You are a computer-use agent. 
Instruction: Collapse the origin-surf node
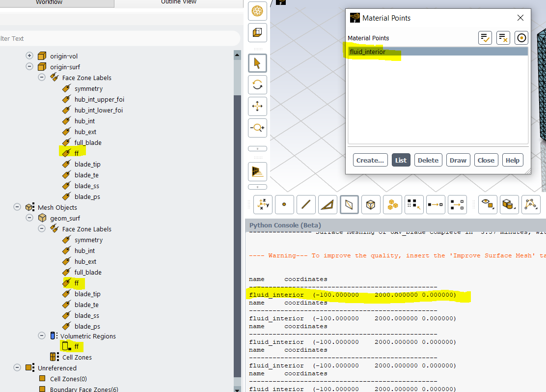click(29, 66)
